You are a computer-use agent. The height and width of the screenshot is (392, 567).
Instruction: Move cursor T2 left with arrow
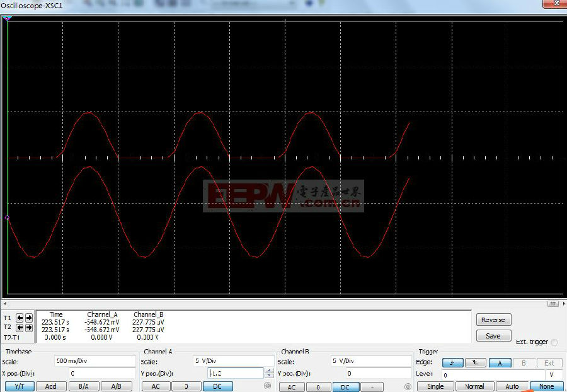(x=20, y=328)
